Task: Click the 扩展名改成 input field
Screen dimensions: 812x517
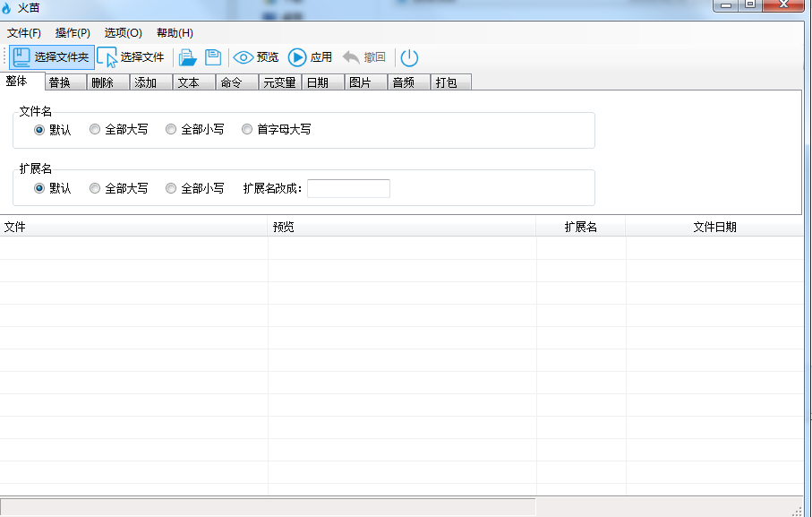Action: [348, 188]
